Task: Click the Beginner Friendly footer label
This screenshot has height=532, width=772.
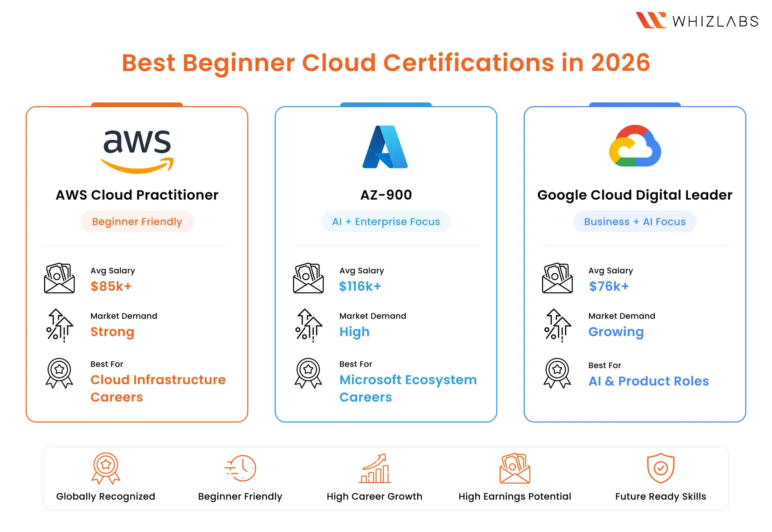Action: tap(240, 497)
